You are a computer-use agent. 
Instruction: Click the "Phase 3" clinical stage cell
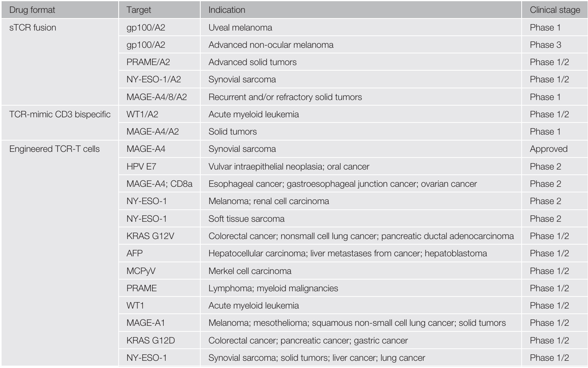click(545, 45)
